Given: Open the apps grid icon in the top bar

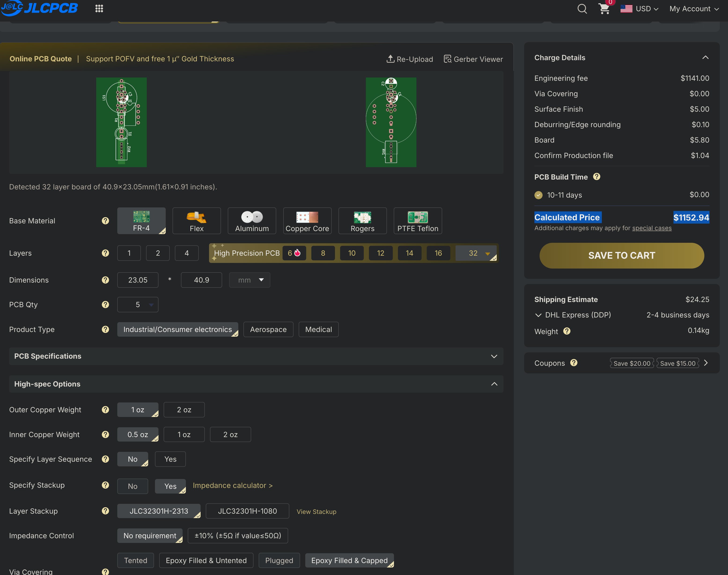Looking at the screenshot, I should [99, 8].
